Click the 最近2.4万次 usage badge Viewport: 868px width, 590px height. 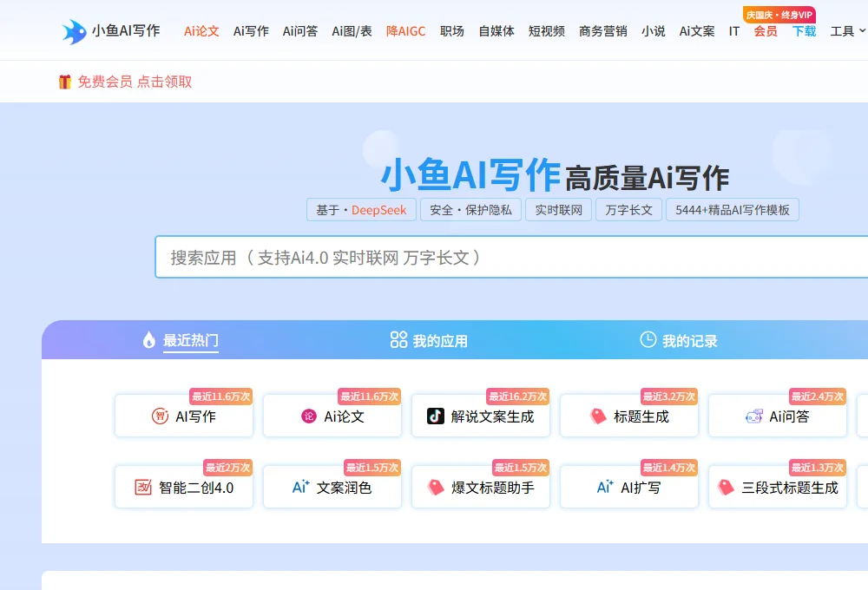pos(817,397)
